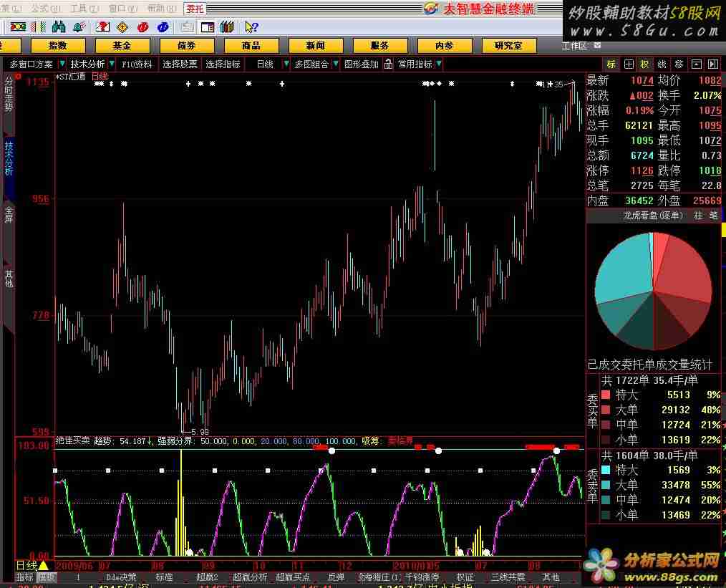This screenshot has width=726, height=588.
Task: Expand the 多图组合 dropdown arrow
Action: click(x=336, y=64)
